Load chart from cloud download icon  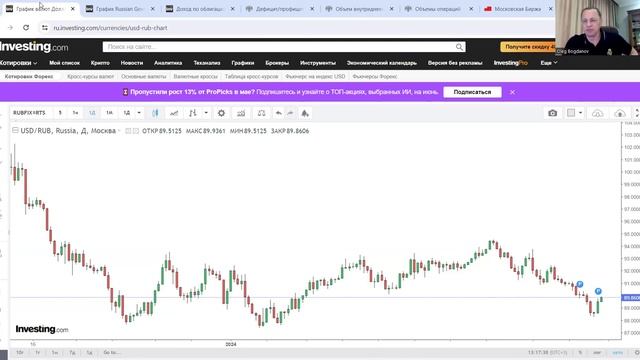point(598,113)
